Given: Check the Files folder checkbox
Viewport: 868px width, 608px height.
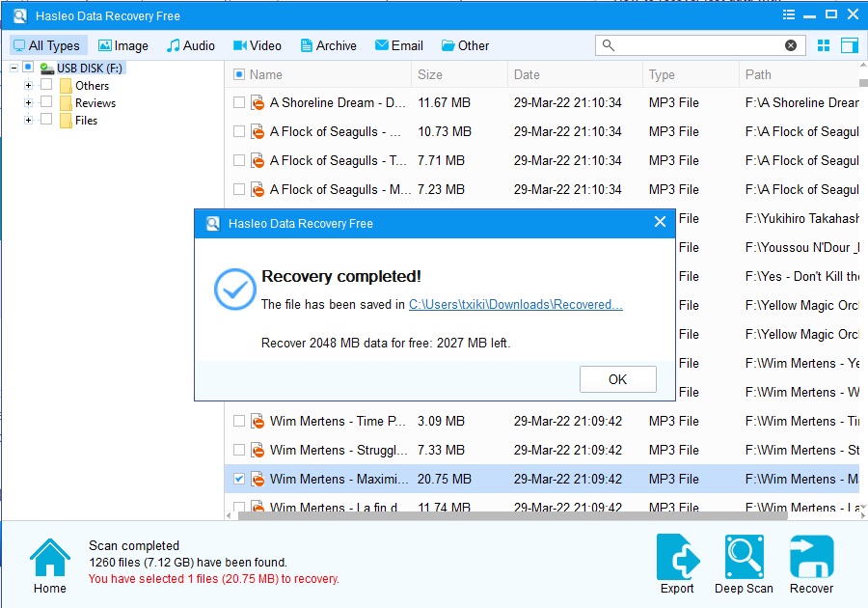Looking at the screenshot, I should (x=46, y=119).
